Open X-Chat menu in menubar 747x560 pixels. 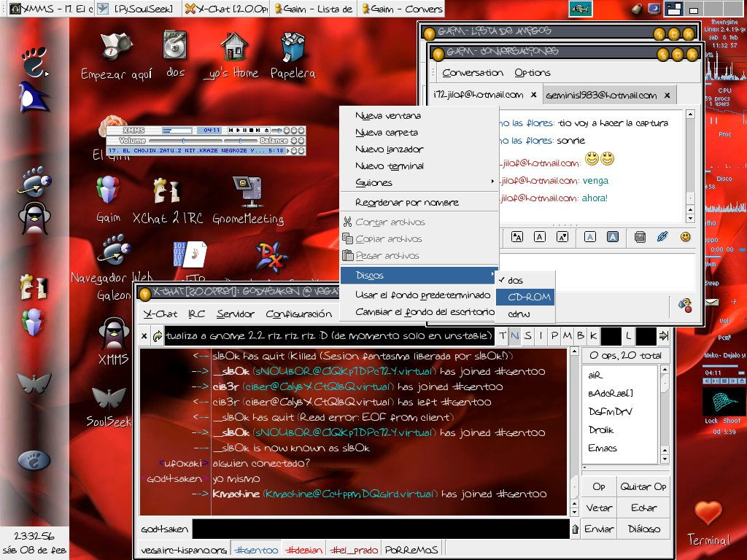(160, 314)
